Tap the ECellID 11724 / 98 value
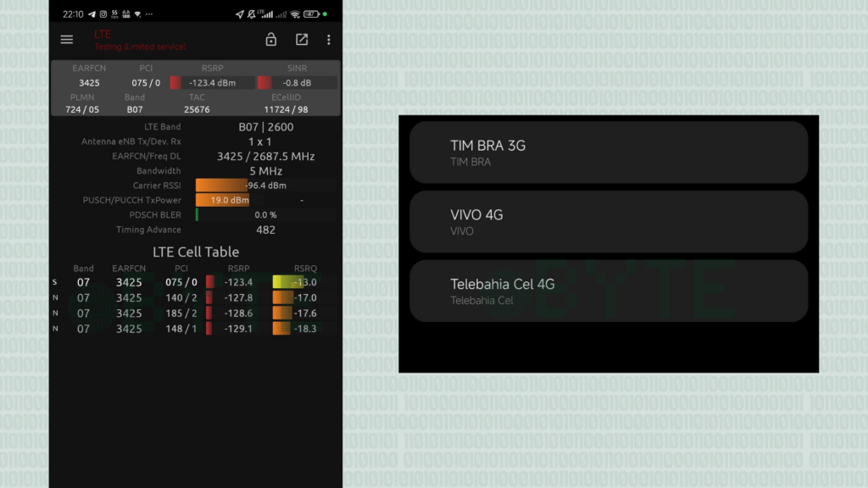This screenshot has width=868, height=488. [x=286, y=109]
